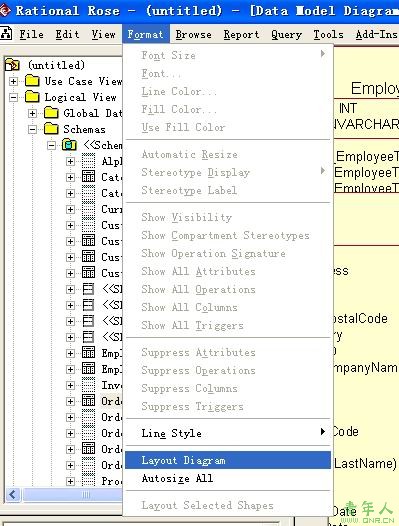Expand the Global Data tree node
Image resolution: width=399 pixels, height=526 pixels.
pyautogui.click(x=33, y=113)
